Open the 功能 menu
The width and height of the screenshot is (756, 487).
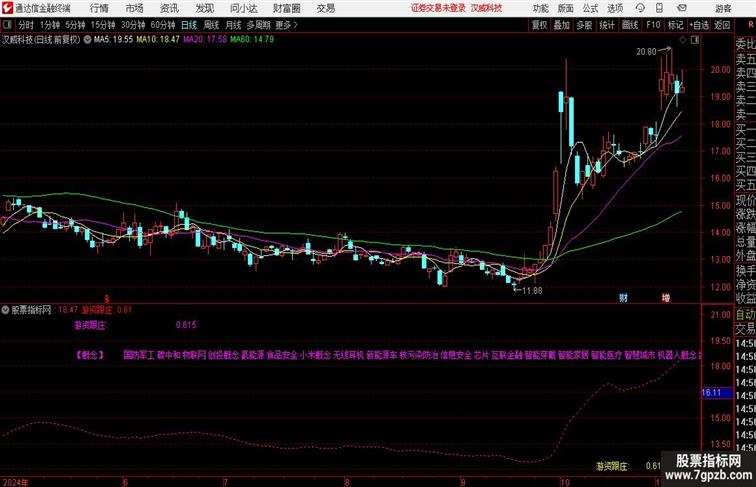tap(540, 8)
